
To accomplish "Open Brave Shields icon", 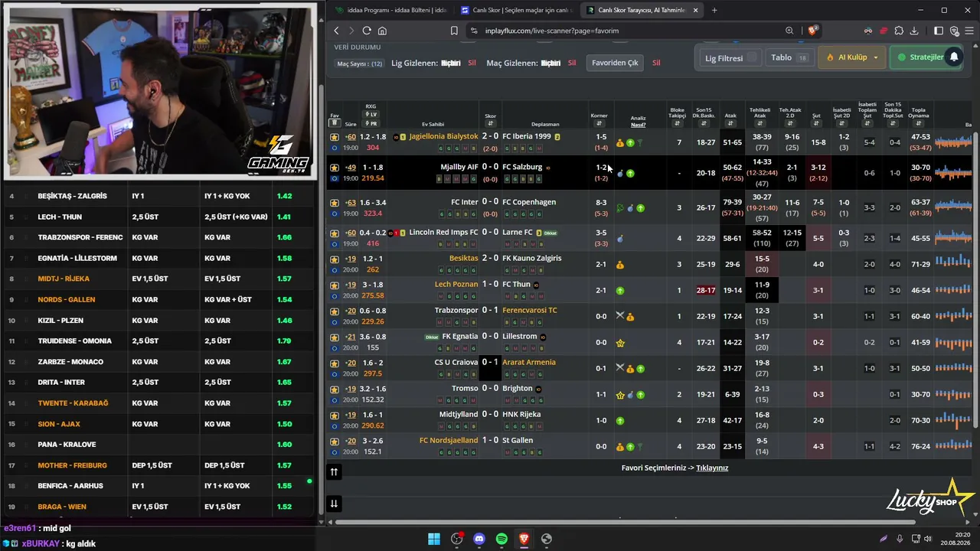I will [x=813, y=31].
